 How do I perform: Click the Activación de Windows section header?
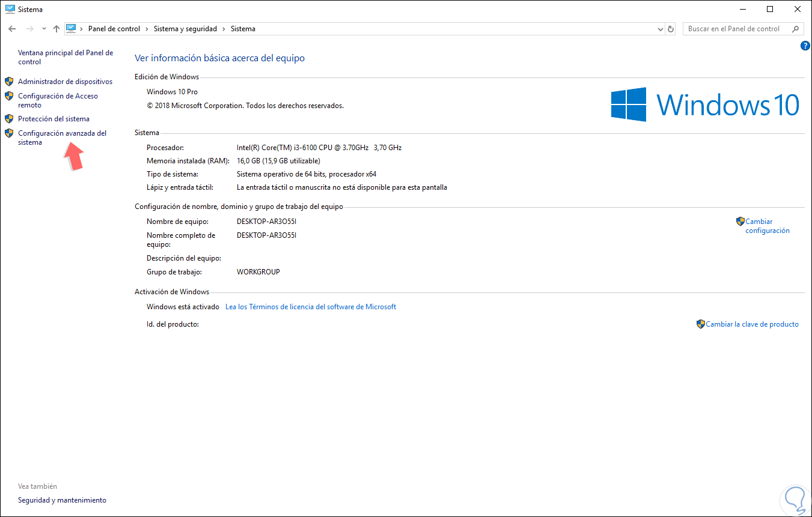click(x=172, y=292)
